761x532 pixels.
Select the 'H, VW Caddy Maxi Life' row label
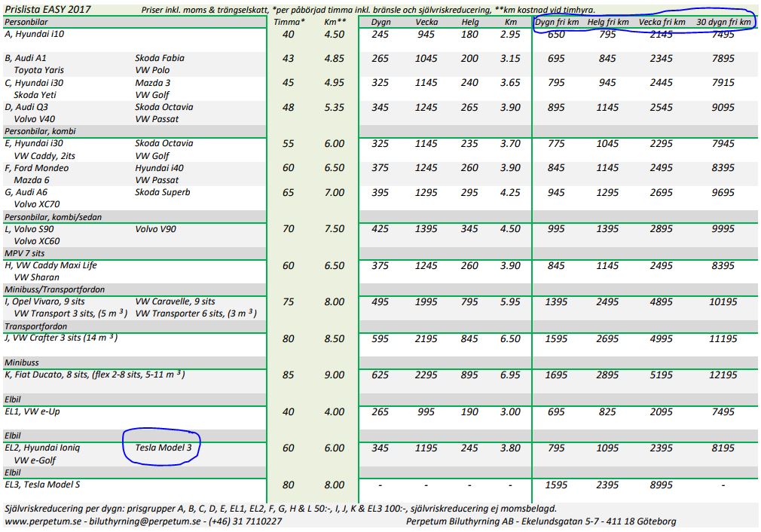(50, 265)
